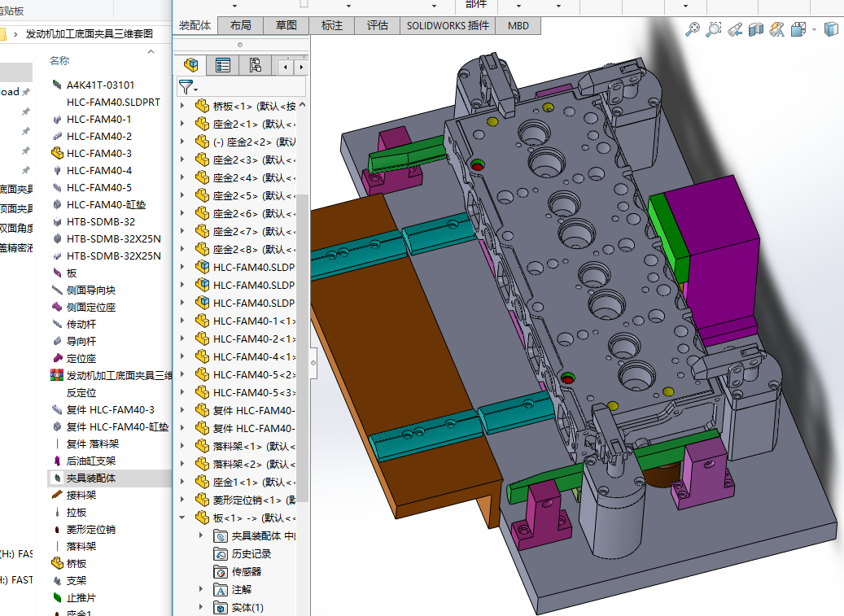Switch to the PropertyManager panel icon

tap(223, 66)
